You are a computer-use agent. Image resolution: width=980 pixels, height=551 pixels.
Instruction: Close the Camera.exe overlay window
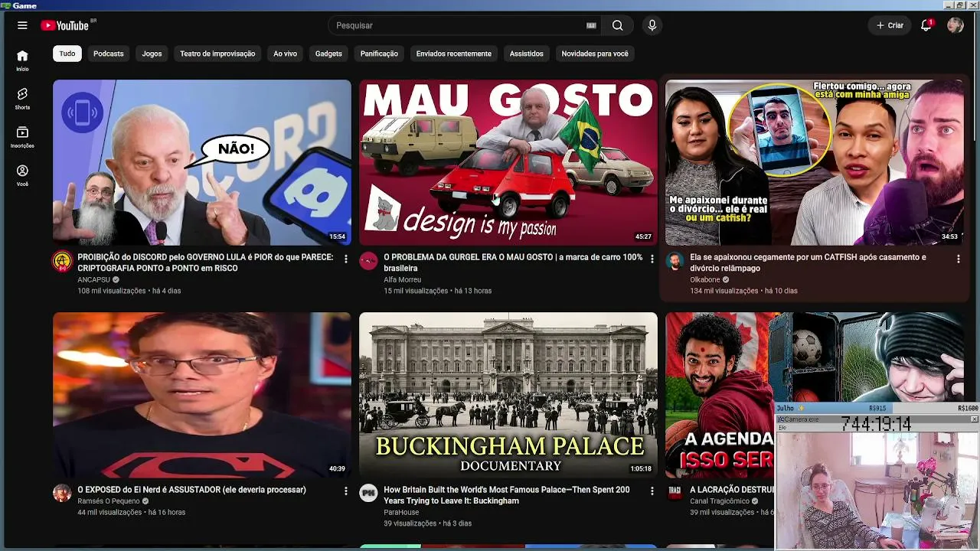tap(974, 419)
